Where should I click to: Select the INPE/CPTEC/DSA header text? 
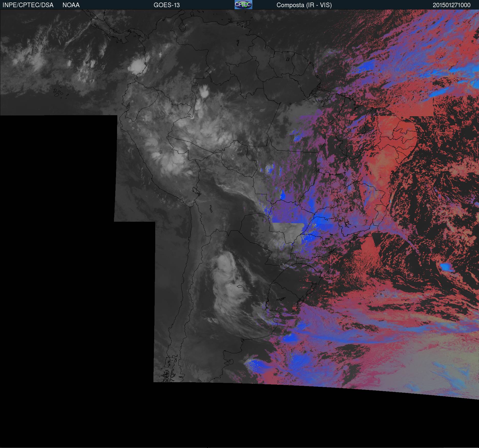coord(28,5)
